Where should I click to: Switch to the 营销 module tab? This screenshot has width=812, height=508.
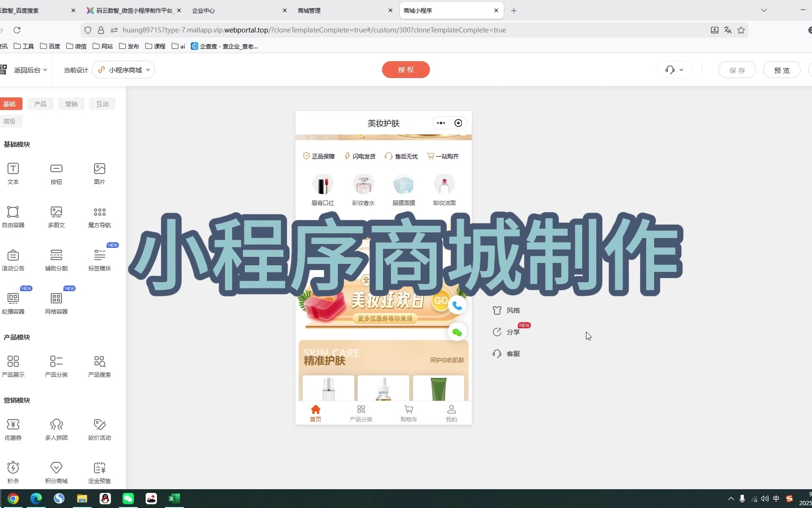(x=71, y=104)
